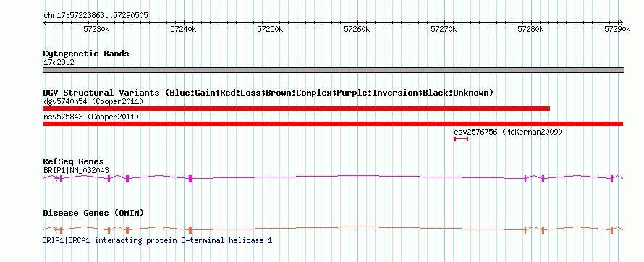This screenshot has height=262, width=644.
Task: Click the 17q23.2 band label
Action: click(59, 62)
